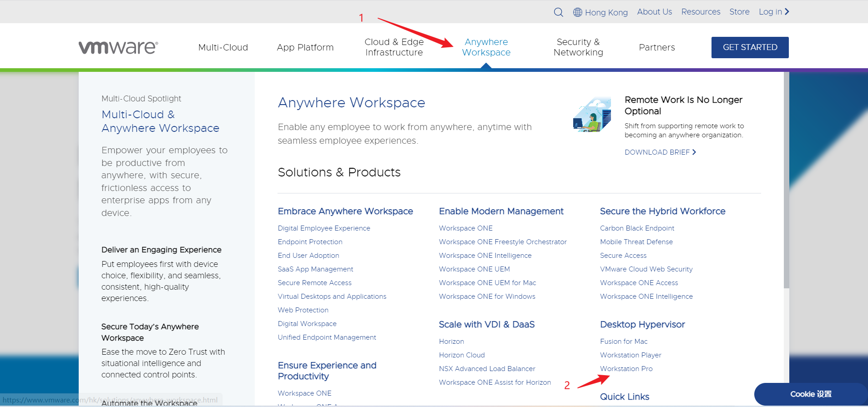Open Web Protection link
This screenshot has width=868, height=407.
(303, 310)
